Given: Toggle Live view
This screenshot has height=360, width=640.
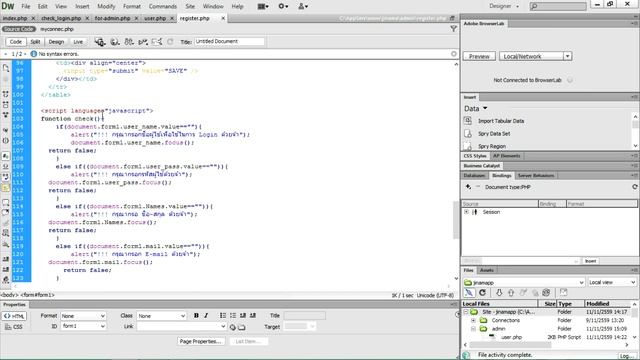Looking at the screenshot, I should [x=78, y=42].
